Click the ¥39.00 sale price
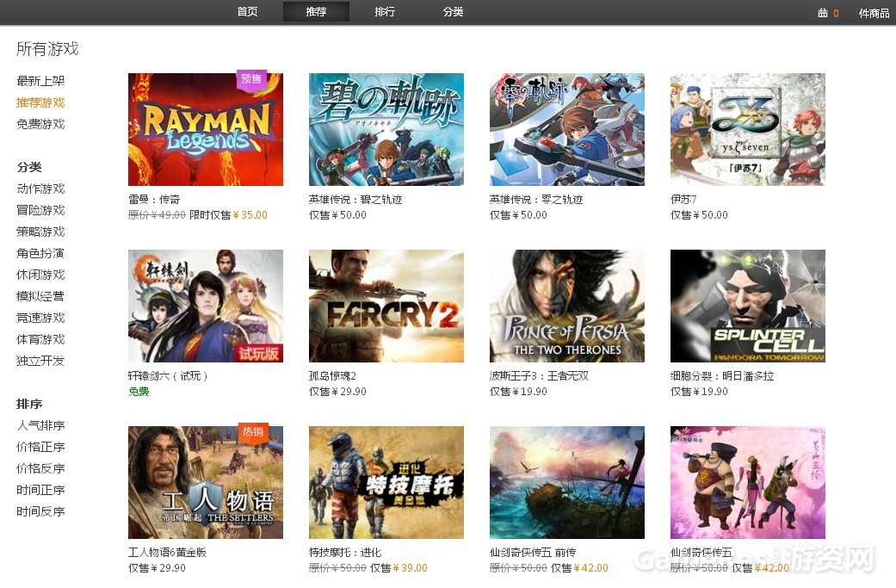The height and width of the screenshot is (588, 896). pyautogui.click(x=411, y=568)
